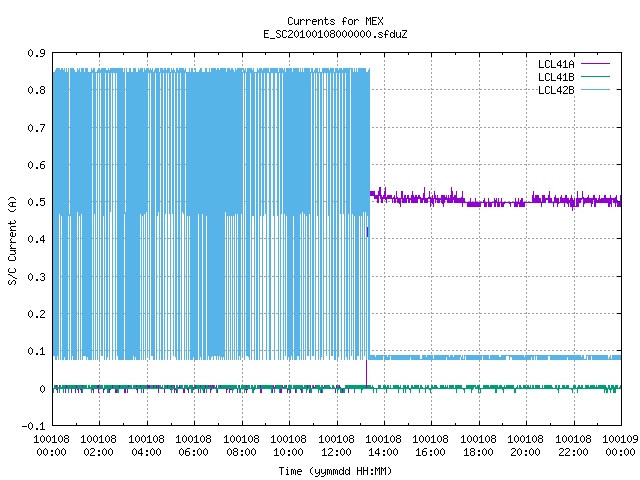Click the '100108 12:00' time tick label

[336, 446]
